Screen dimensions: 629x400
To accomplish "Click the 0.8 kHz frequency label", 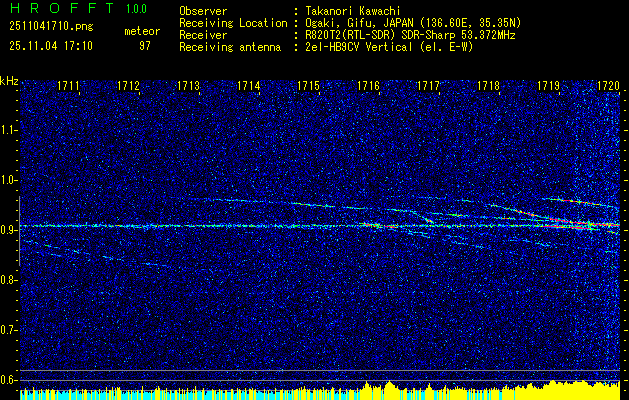I will 8,280.
